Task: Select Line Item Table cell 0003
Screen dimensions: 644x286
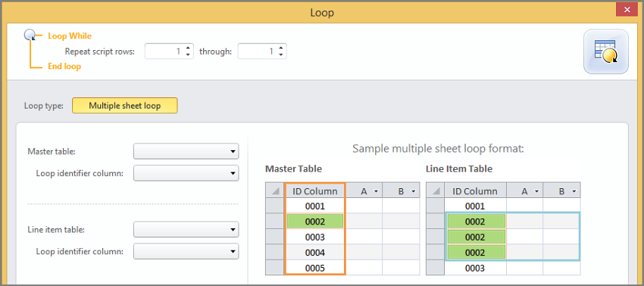Action: point(475,268)
